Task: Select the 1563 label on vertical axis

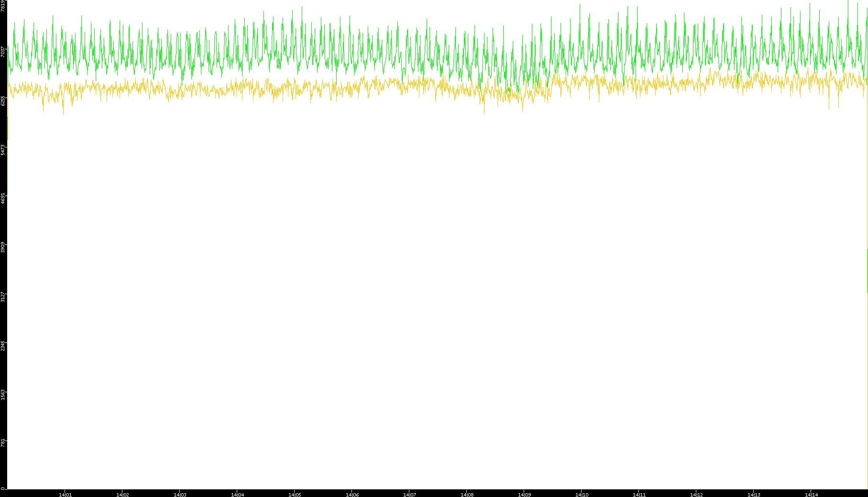Action: point(3,394)
